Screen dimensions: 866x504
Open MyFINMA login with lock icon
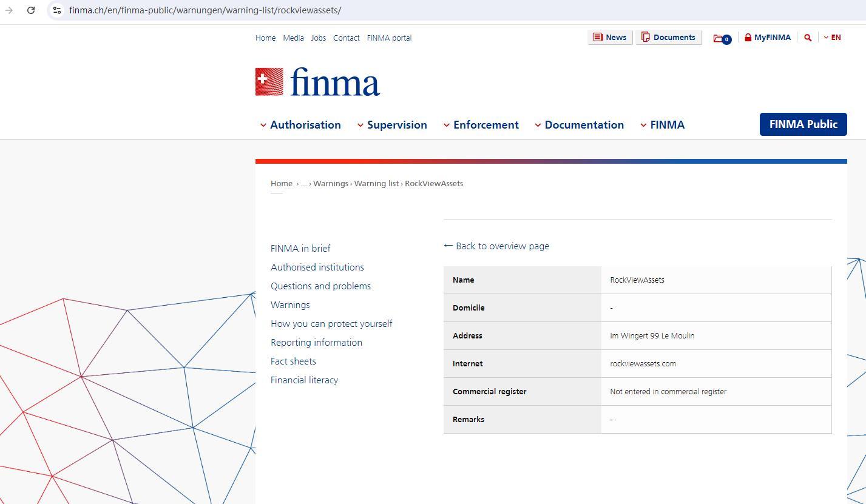pos(767,38)
